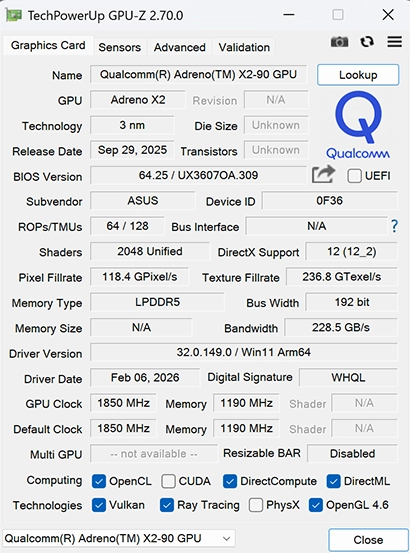Click the Bus Interface question mark
The height and width of the screenshot is (553, 410).
click(394, 226)
